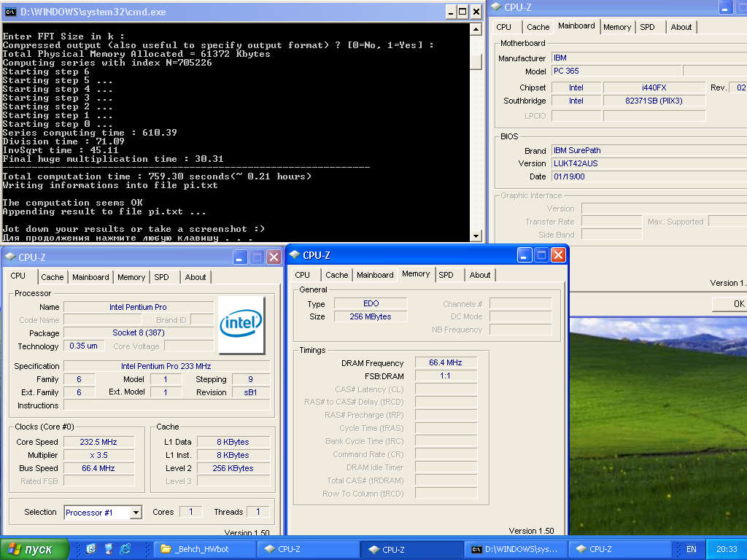Click the 'Intel Pentium Pro 233 MHz' Specification field
The width and height of the screenshot is (747, 560).
coord(166,366)
